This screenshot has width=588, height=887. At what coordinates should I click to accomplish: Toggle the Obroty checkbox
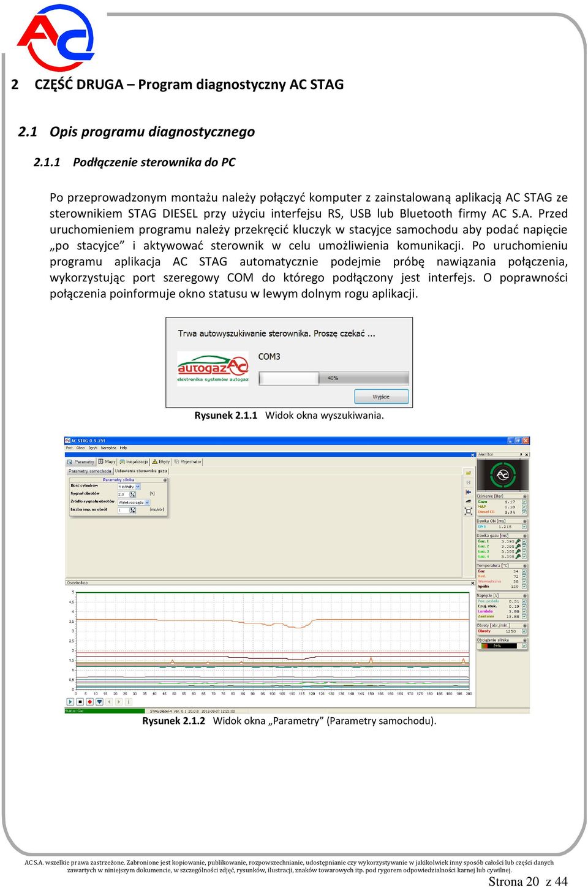tap(524, 631)
